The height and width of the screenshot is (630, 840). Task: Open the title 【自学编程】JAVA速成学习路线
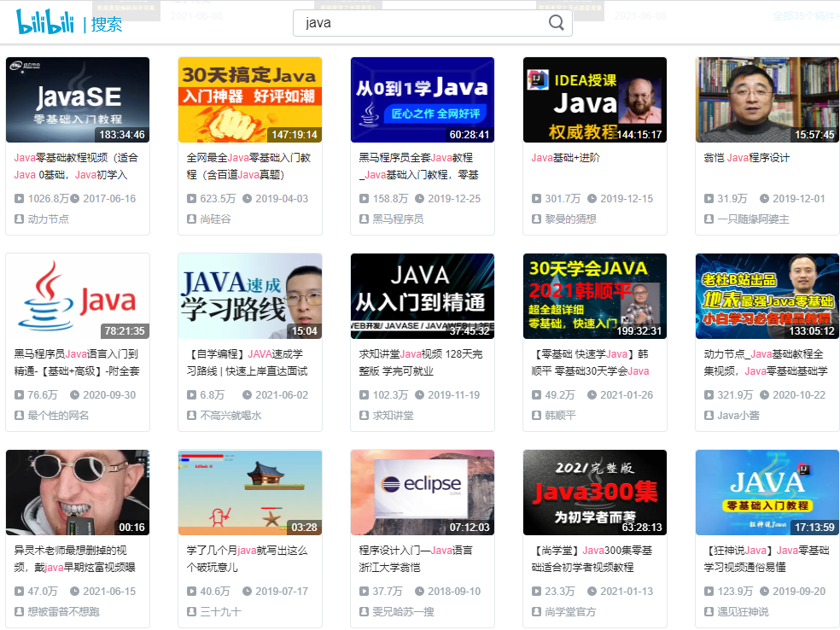coord(247,363)
